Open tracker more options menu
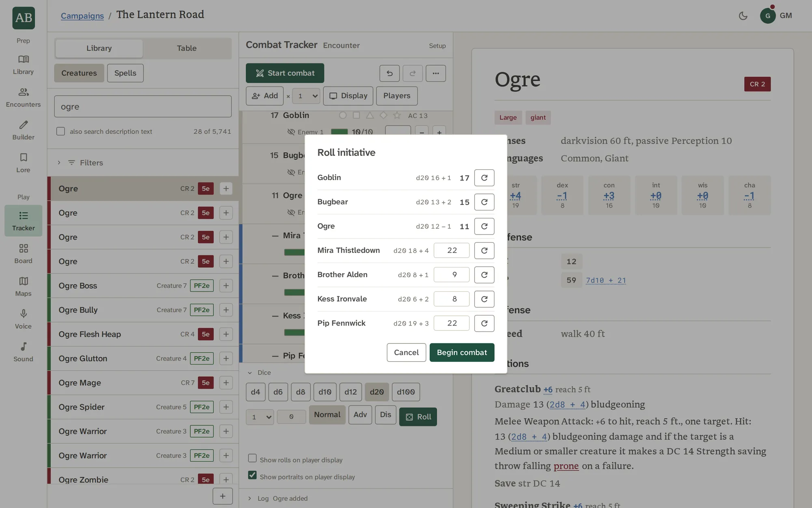The width and height of the screenshot is (812, 508). (436, 73)
